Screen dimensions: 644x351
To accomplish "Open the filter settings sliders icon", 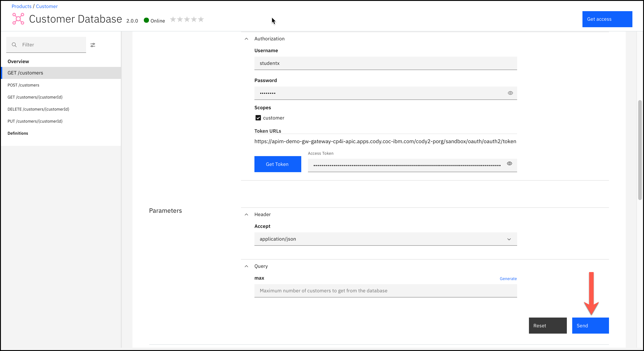I will (93, 45).
